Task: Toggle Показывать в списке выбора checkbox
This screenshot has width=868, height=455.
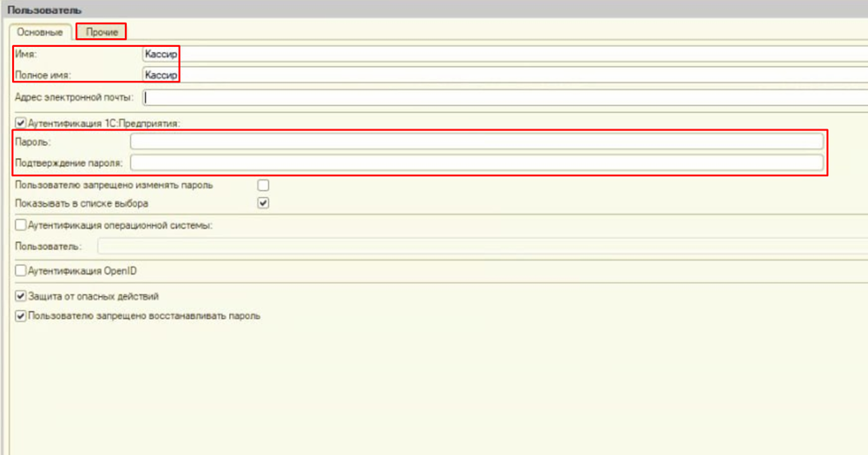Action: pyautogui.click(x=264, y=204)
